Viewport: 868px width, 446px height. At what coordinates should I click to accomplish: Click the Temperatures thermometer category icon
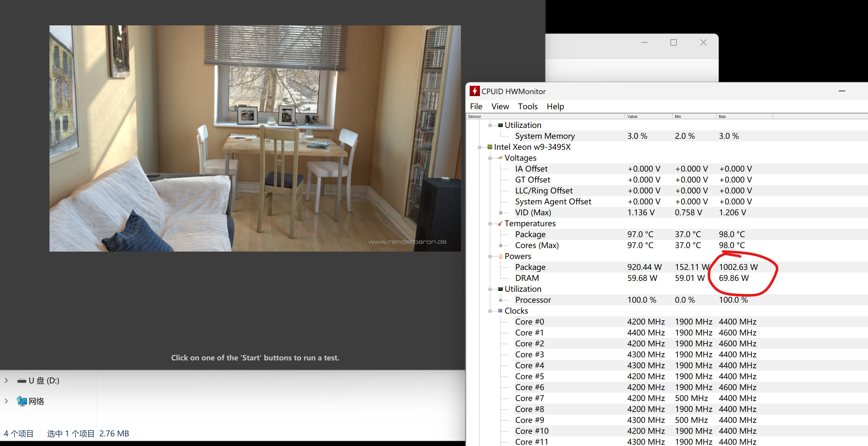pos(500,224)
